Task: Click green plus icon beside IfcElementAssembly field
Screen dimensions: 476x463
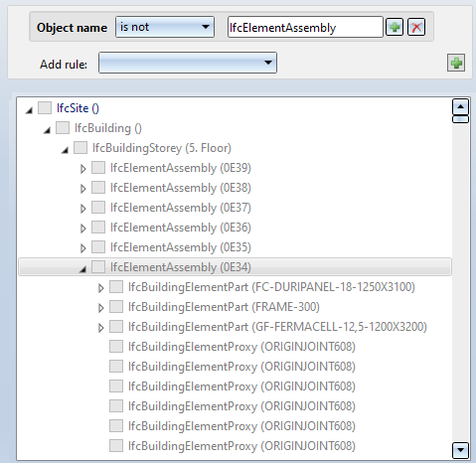Action: [x=395, y=27]
